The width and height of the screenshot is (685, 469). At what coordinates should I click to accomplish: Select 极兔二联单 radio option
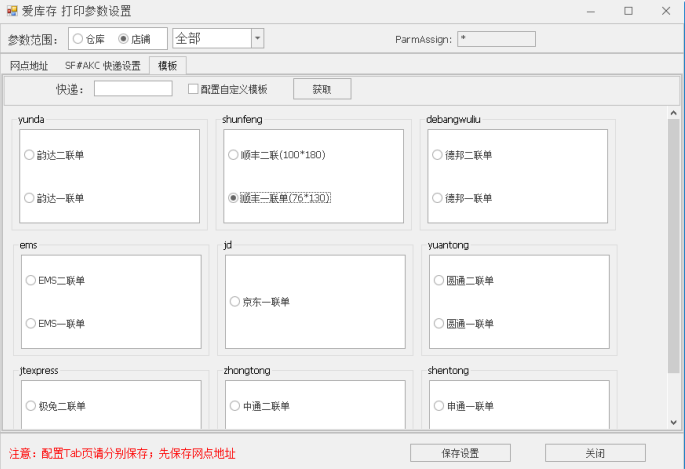click(x=55, y=406)
